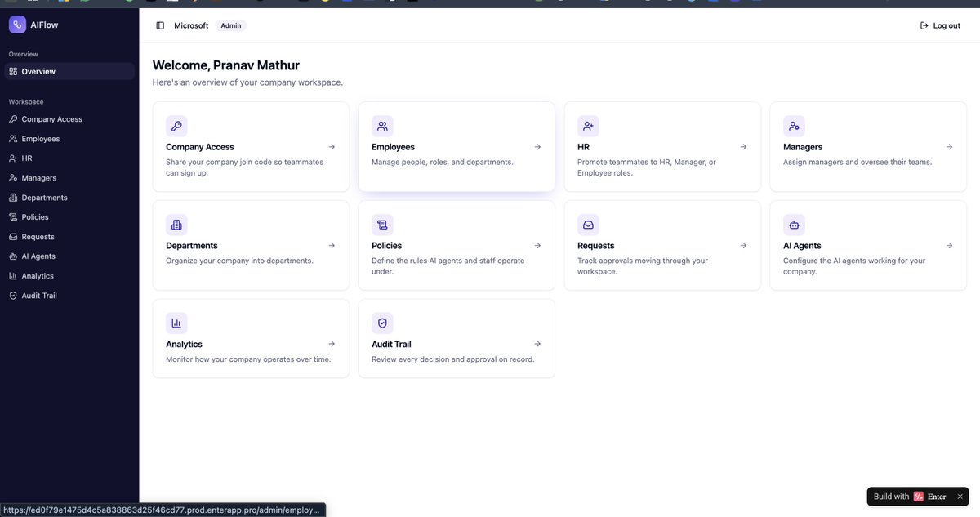Toggle the sidebar panel icon
The width and height of the screenshot is (980, 517).
tap(160, 25)
